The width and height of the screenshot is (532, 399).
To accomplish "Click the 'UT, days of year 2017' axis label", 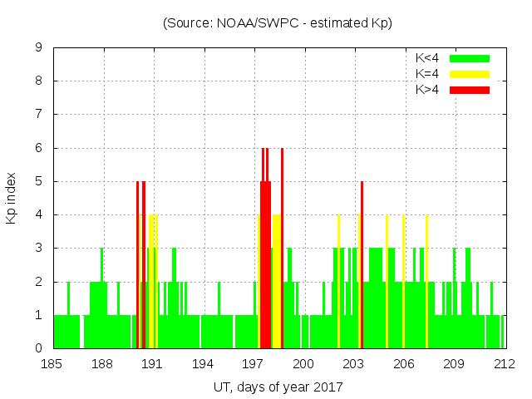I will [278, 387].
